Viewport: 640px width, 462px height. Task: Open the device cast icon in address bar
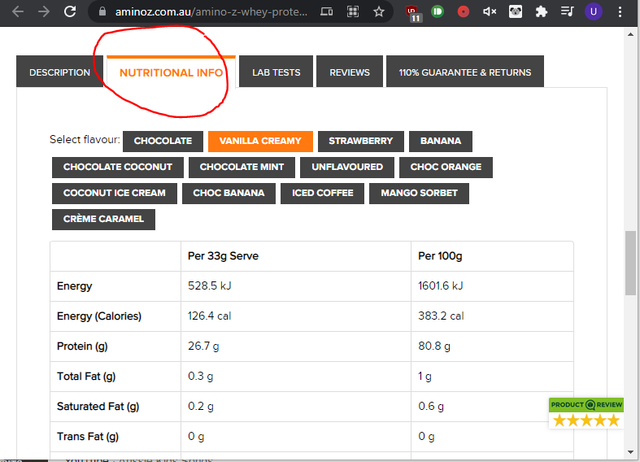tap(327, 12)
